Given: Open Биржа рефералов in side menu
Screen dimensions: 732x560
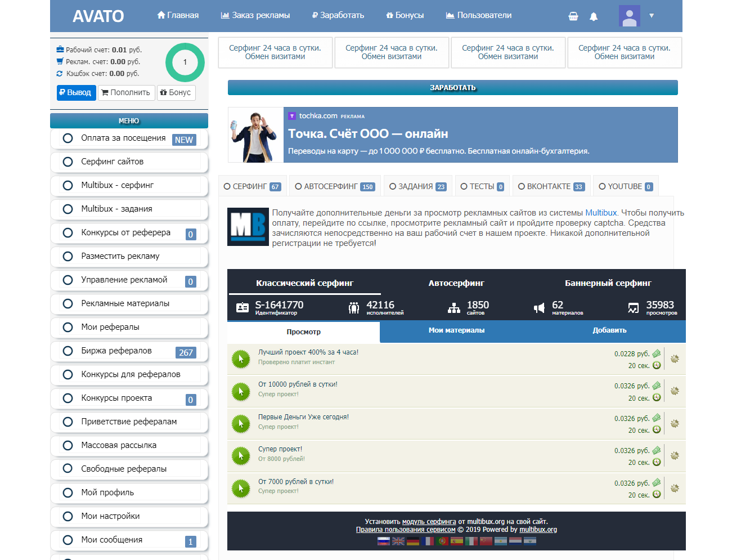Looking at the screenshot, I should (x=129, y=351).
